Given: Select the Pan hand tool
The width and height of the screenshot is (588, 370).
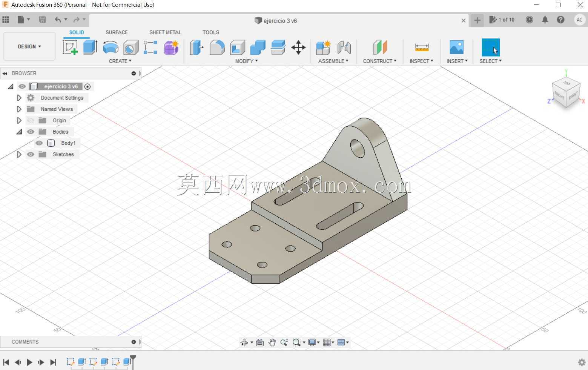Looking at the screenshot, I should pyautogui.click(x=272, y=342).
